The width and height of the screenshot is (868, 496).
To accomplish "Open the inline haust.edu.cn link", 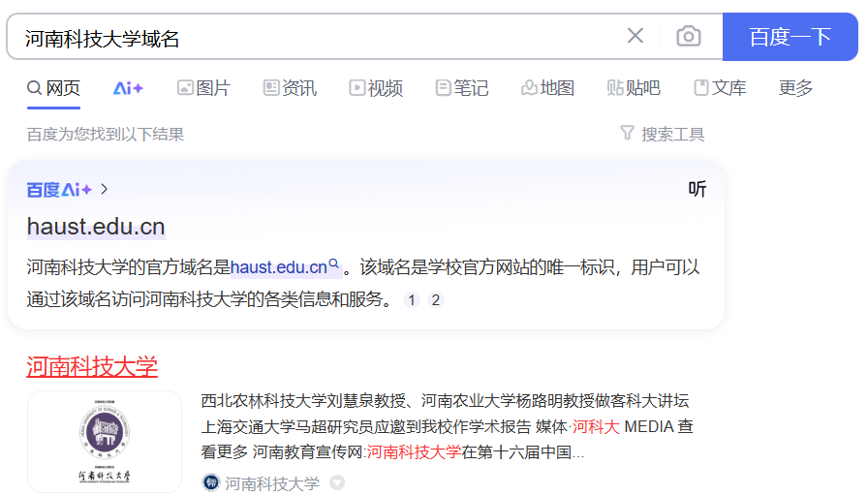I will [278, 267].
